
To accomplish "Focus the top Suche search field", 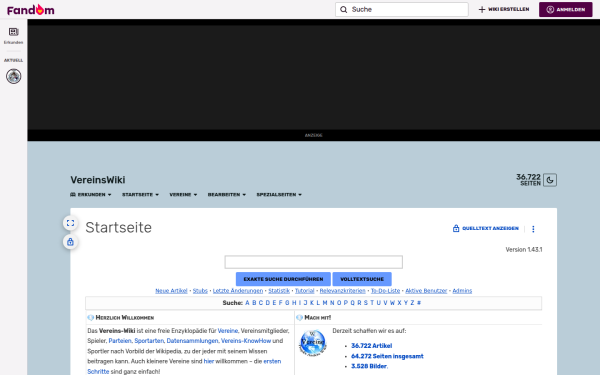I will (x=402, y=10).
